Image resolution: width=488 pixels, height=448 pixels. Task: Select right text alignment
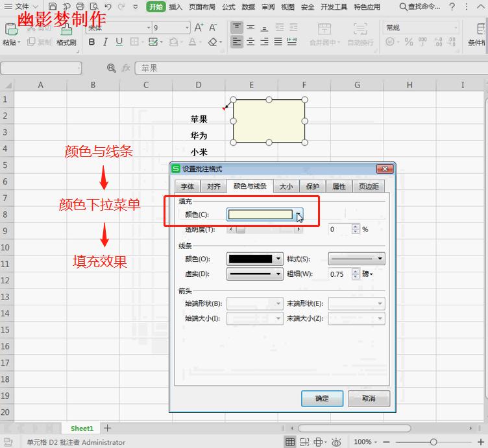[264, 41]
